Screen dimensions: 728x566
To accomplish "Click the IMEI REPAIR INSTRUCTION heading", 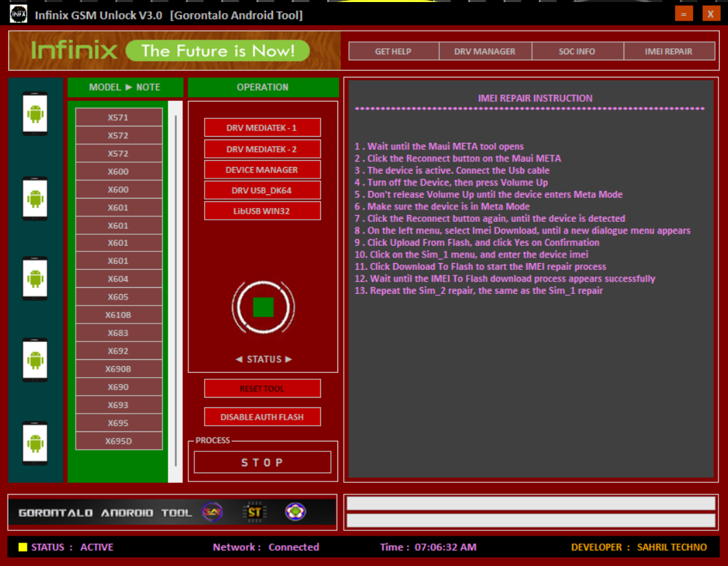I will point(536,98).
